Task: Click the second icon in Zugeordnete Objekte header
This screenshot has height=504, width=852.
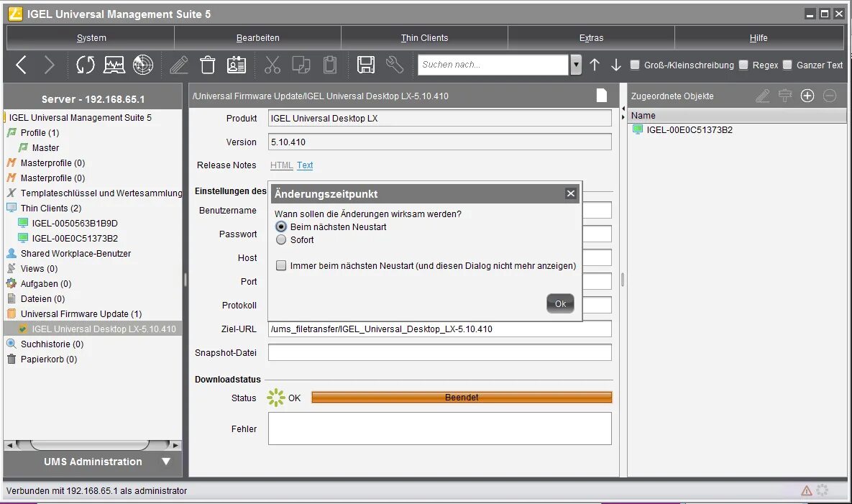Action: (x=785, y=96)
